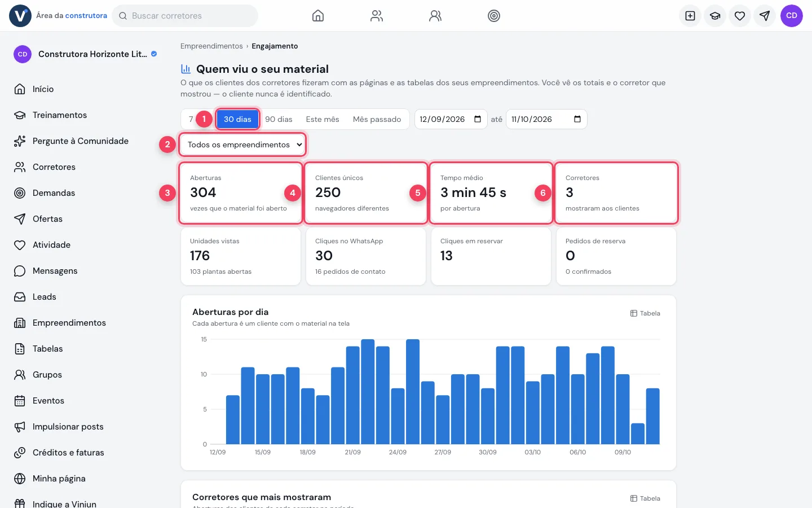Screen dimensions: 812x508
Task: Open the graduation cap trainings icon in top bar
Action: point(715,16)
